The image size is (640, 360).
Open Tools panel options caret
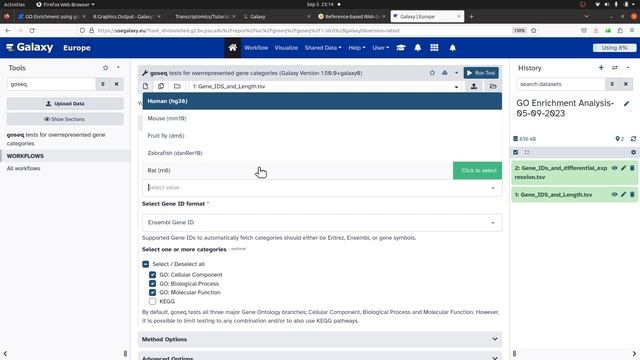point(118,68)
